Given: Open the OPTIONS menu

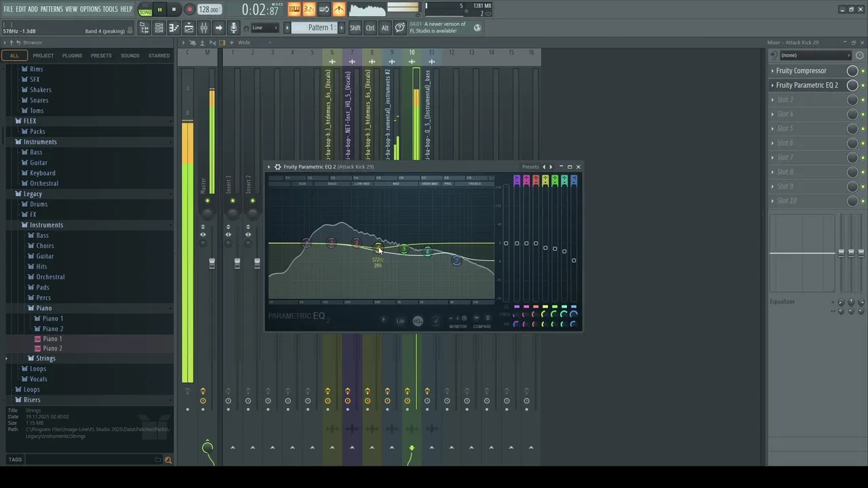Looking at the screenshot, I should (90, 9).
